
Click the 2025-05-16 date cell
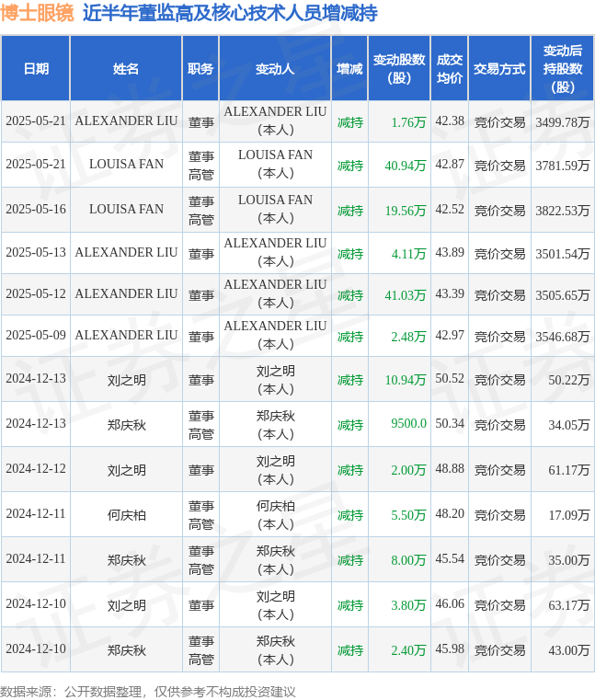(36, 209)
